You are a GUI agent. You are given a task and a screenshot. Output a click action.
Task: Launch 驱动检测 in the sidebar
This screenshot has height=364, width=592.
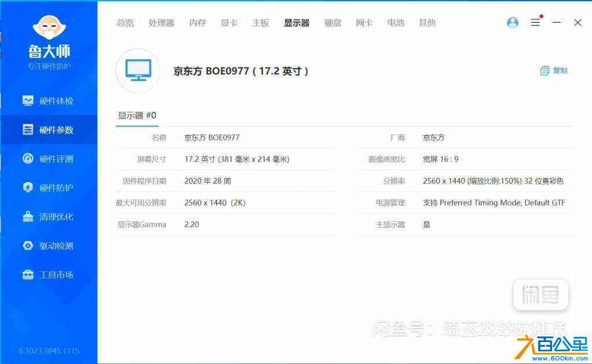[49, 246]
